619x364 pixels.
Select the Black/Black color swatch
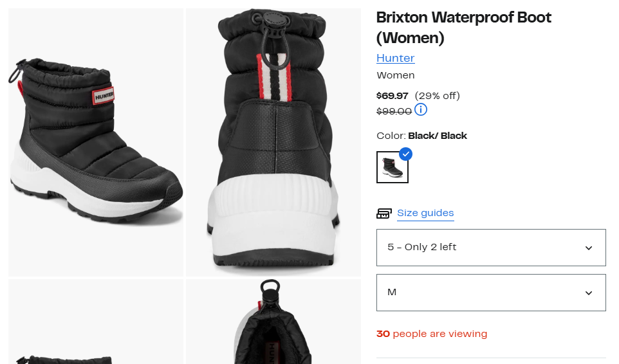tap(392, 168)
